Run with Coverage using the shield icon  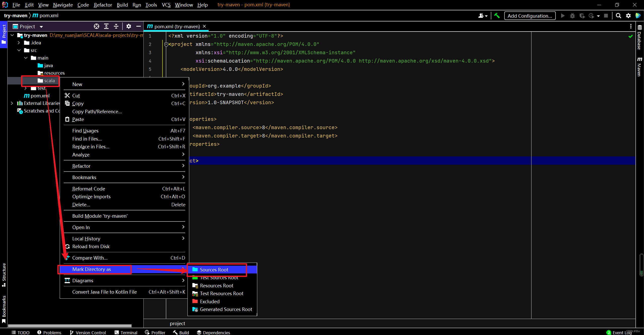click(x=583, y=16)
